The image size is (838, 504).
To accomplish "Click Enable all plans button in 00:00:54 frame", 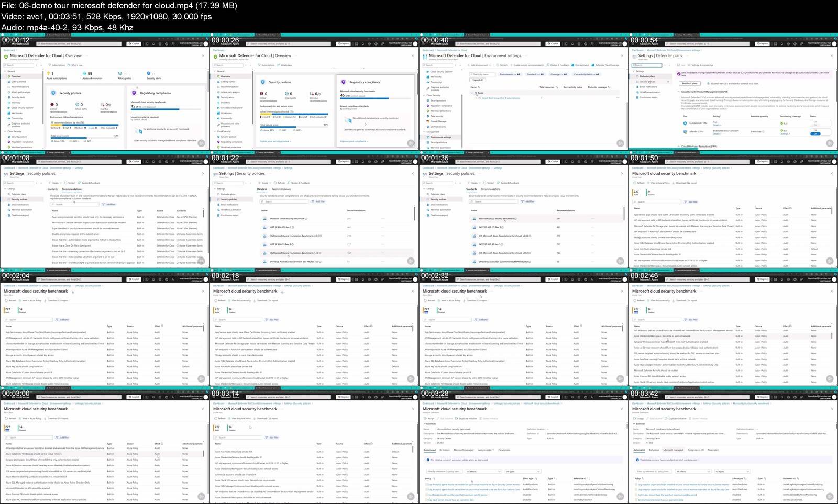I will point(689,83).
